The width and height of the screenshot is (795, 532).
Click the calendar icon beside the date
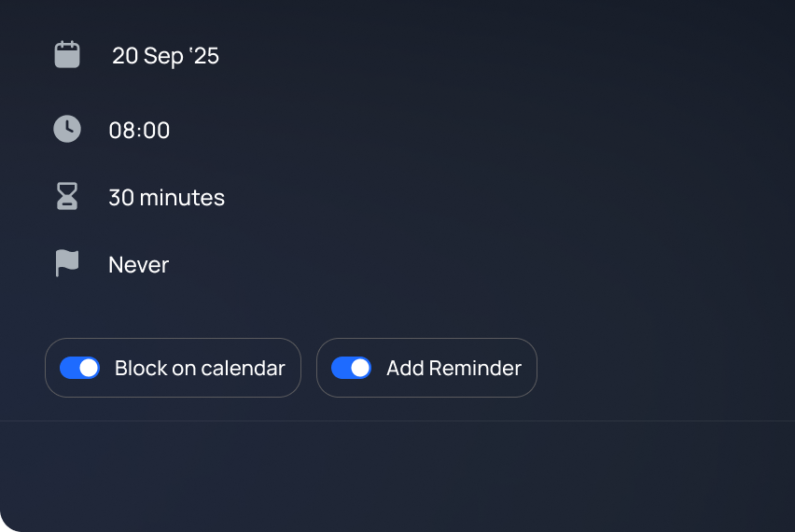coord(67,55)
